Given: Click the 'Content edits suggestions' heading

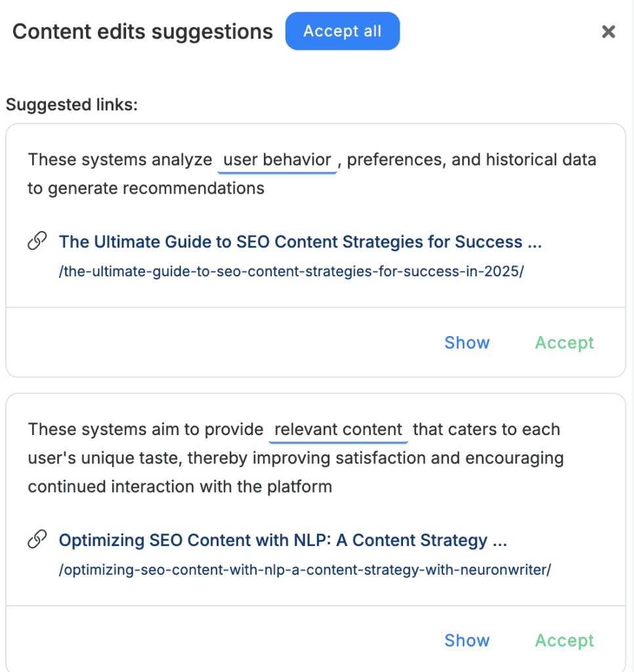Looking at the screenshot, I should [x=142, y=31].
